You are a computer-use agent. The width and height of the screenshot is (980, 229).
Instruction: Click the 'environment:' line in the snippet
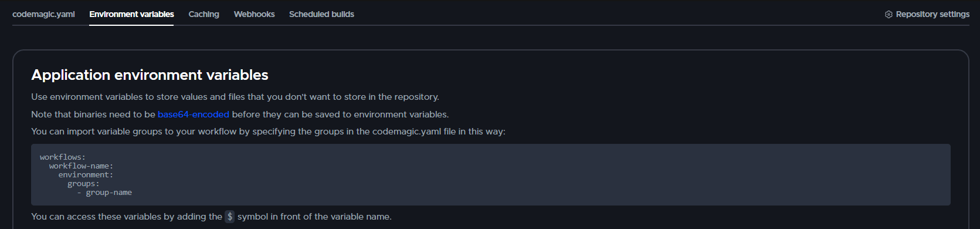point(86,175)
